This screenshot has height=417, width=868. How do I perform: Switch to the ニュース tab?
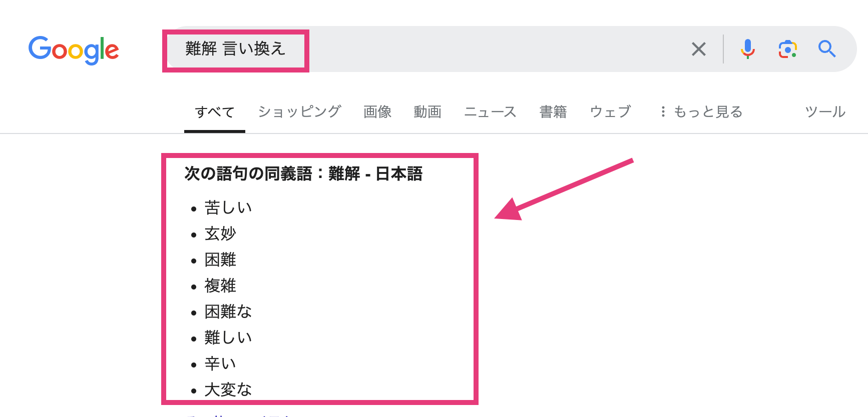coord(490,111)
